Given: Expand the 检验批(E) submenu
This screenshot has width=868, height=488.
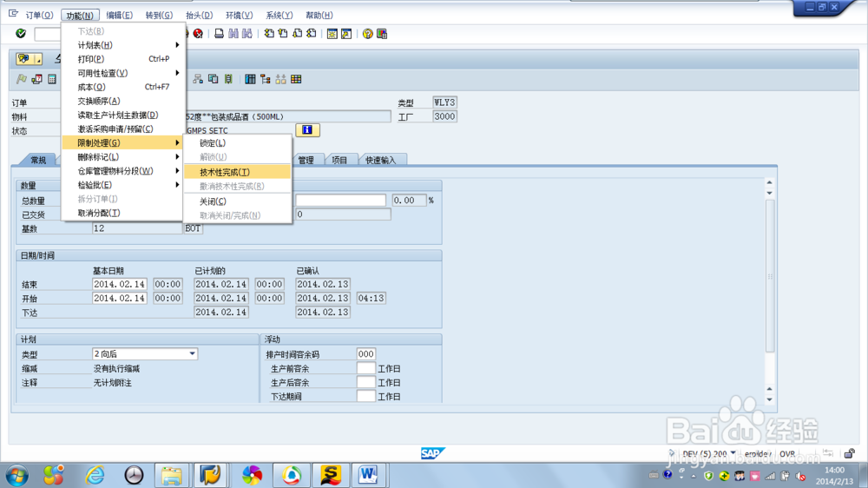Looking at the screenshot, I should 123,185.
